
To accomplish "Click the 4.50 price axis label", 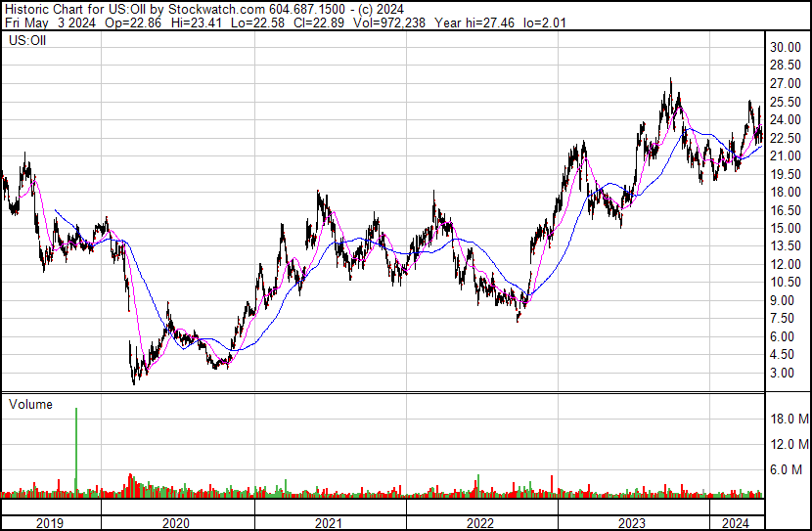I will pyautogui.click(x=782, y=355).
